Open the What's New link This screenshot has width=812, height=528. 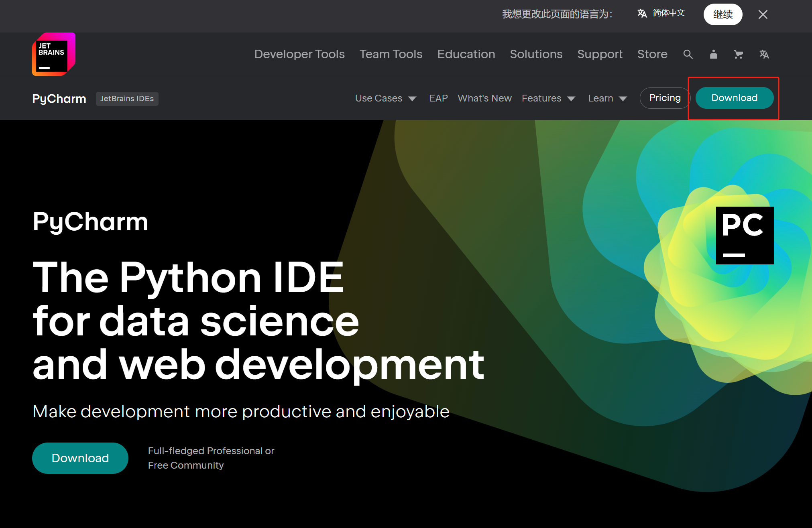484,98
